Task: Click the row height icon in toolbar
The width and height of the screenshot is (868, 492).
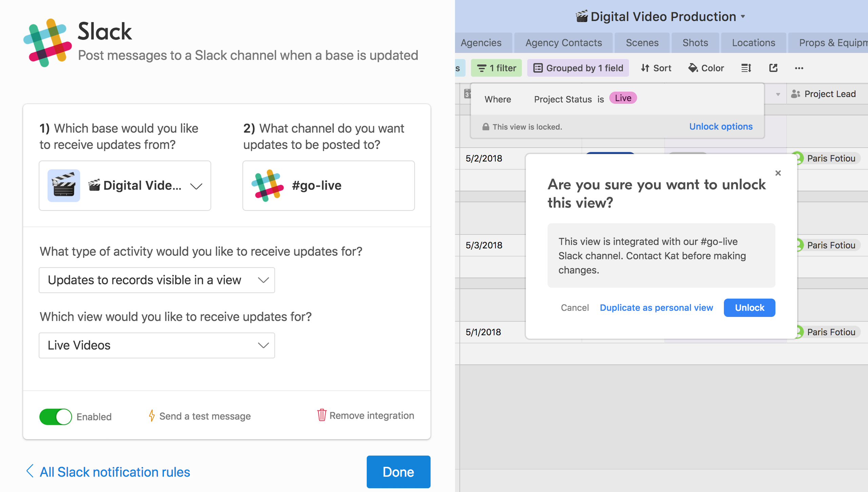Action: point(746,68)
